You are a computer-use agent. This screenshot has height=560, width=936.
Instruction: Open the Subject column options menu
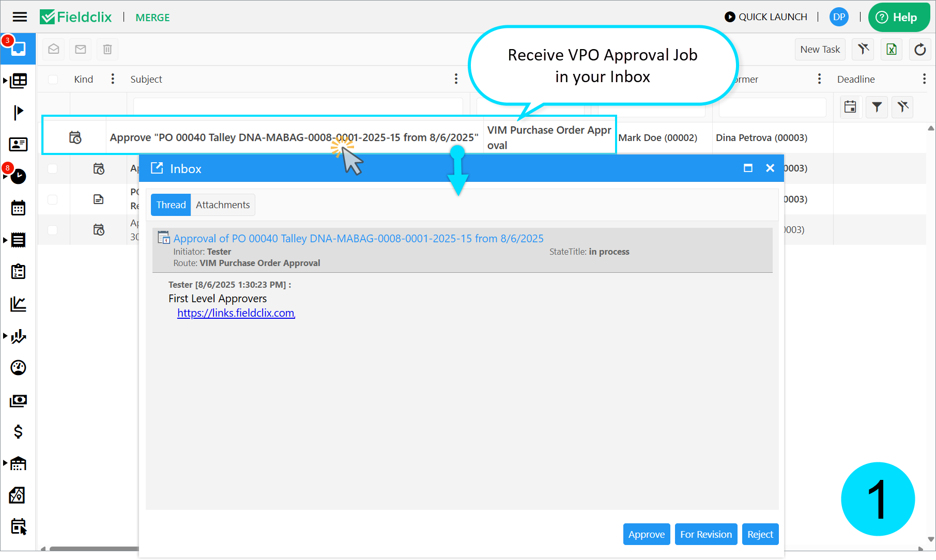tap(456, 79)
